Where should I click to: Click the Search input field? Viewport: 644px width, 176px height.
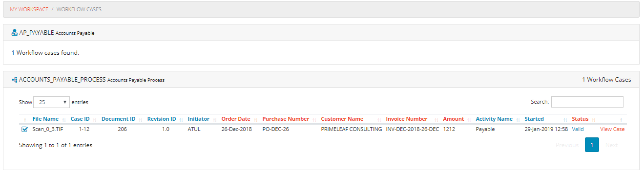pos(587,102)
